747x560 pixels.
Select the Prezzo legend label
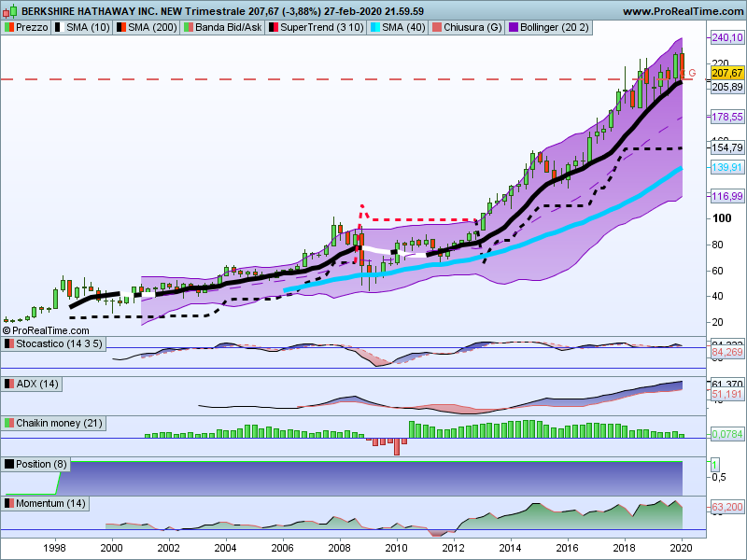coord(32,28)
